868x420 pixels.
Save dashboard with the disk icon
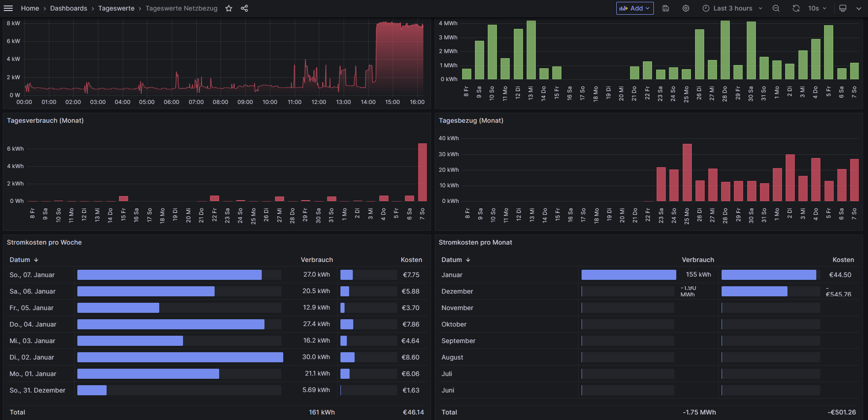click(666, 8)
